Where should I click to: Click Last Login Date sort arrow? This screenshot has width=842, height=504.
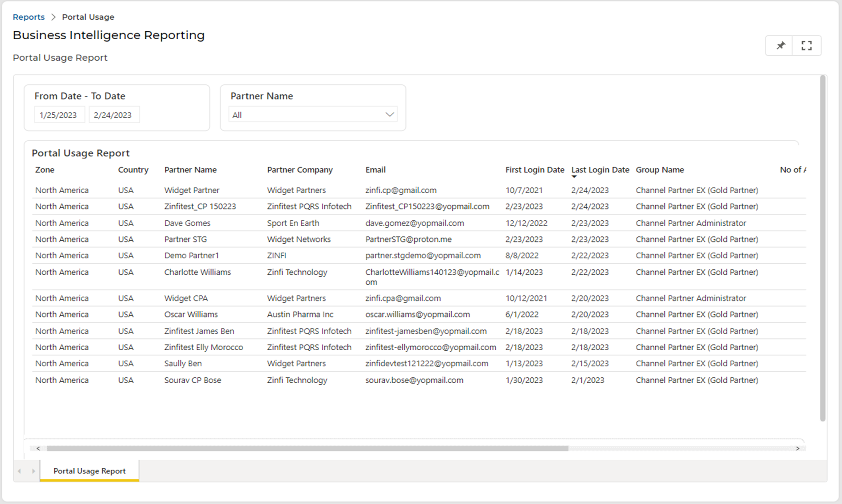574,177
